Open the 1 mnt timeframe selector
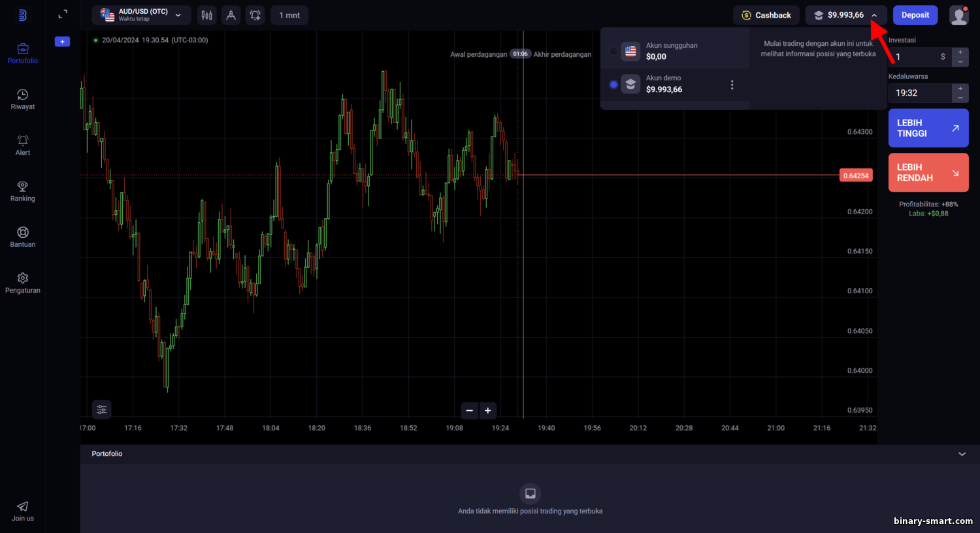Viewport: 980px width, 533px height. [x=289, y=15]
